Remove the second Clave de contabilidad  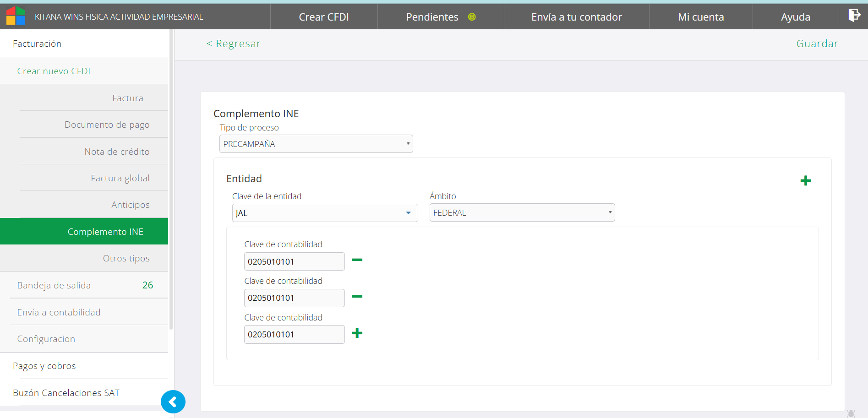pos(357,297)
